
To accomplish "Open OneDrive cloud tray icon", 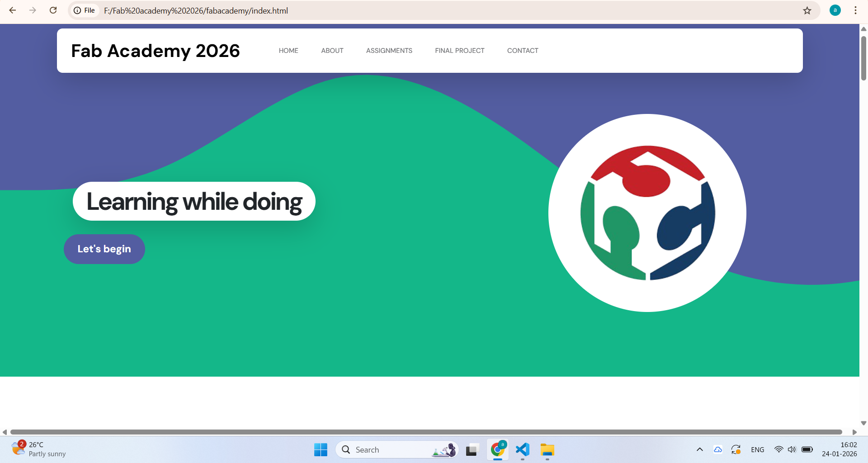I will [x=718, y=449].
